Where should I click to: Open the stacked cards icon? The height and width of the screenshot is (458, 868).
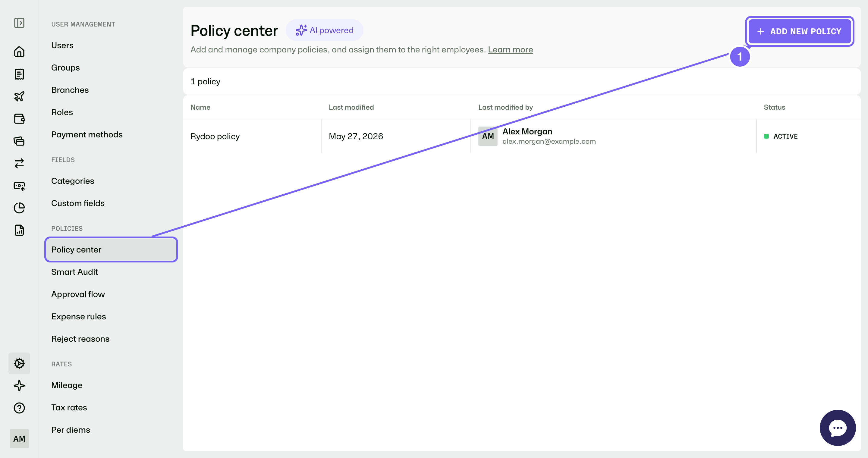19,141
